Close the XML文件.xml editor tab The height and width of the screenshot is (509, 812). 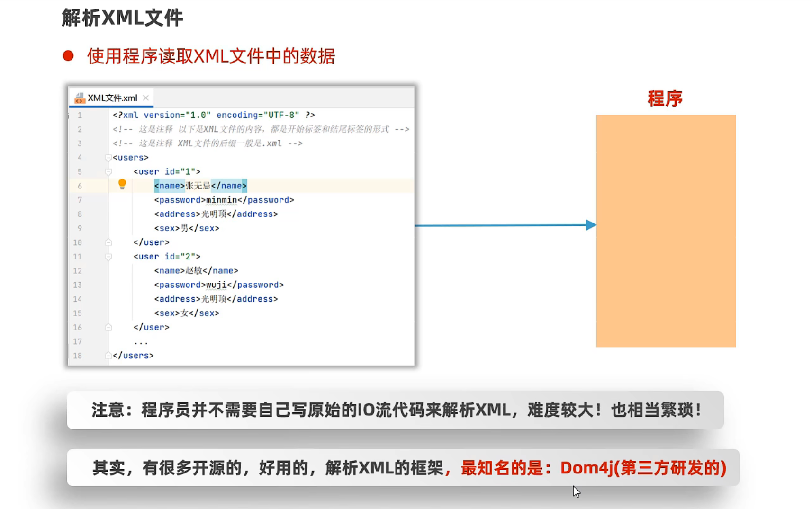pyautogui.click(x=146, y=98)
